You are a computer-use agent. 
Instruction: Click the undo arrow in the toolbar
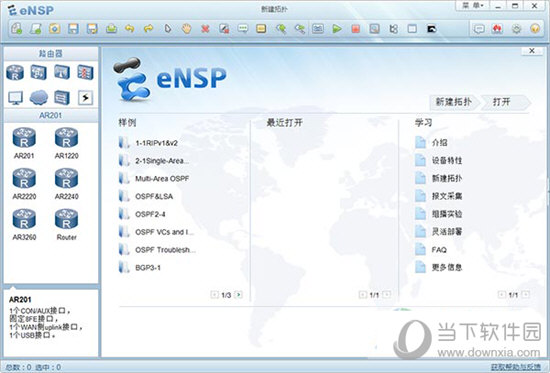[x=130, y=29]
